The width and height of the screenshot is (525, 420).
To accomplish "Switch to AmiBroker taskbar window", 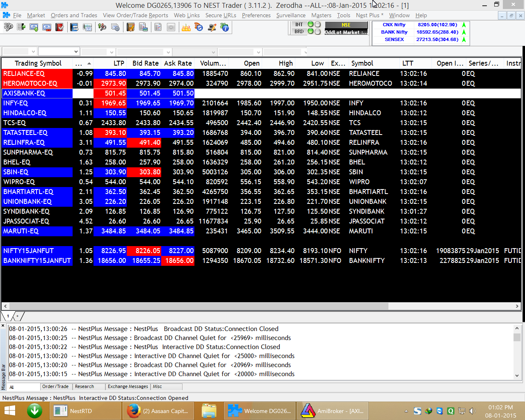I will point(333,411).
